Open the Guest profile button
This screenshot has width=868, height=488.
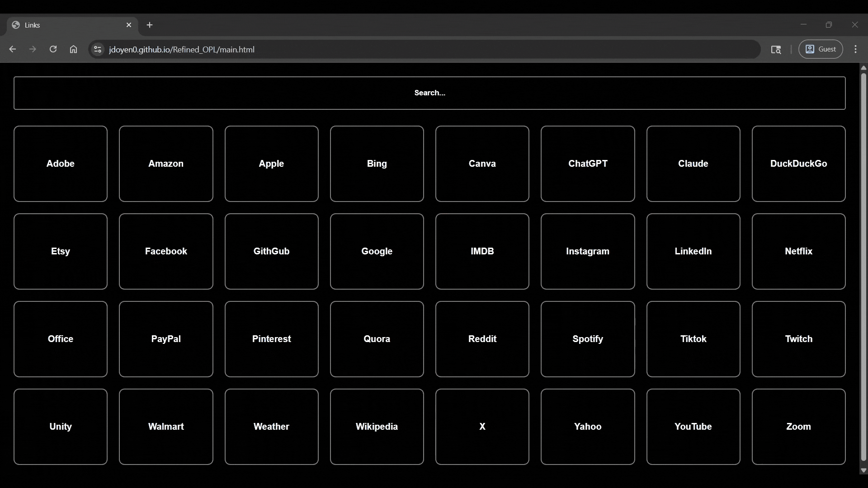(821, 49)
